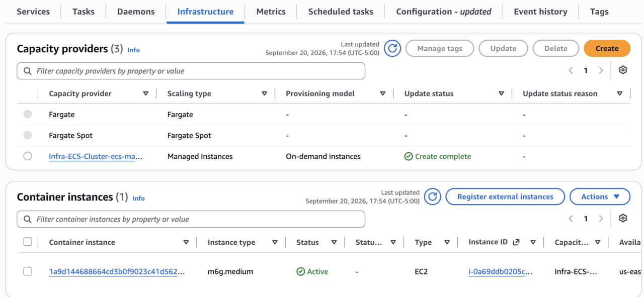Click the Create complete status check icon
The height and width of the screenshot is (297, 644).
point(409,156)
